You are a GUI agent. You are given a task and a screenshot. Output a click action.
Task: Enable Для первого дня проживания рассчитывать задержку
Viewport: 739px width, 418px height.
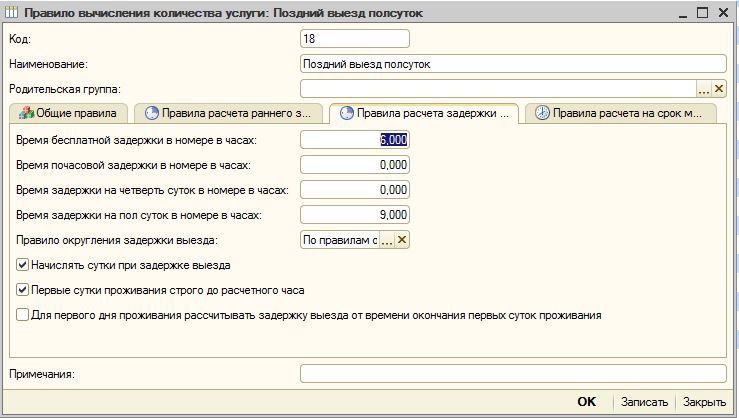22,315
